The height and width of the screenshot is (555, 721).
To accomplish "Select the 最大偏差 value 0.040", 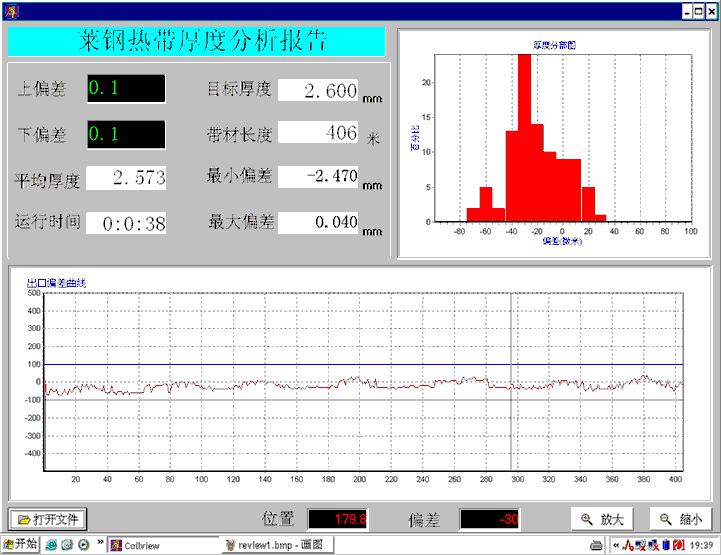I will pos(318,223).
